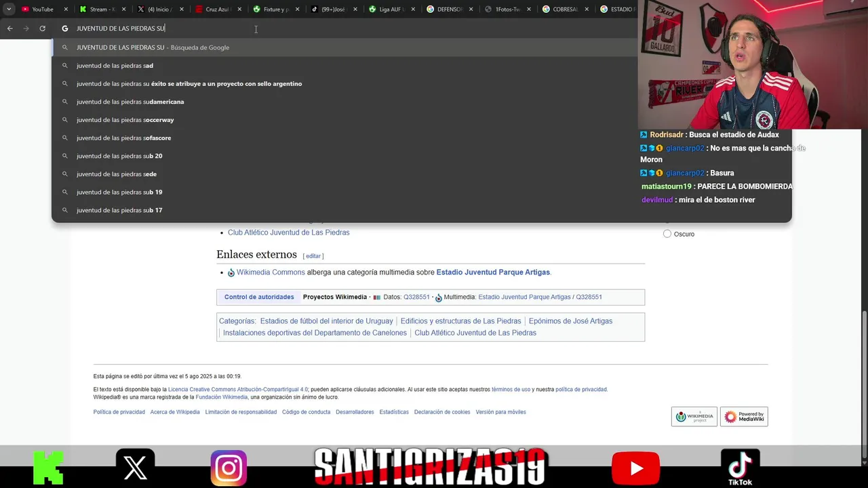Switch to the X Inicio tab
Image resolution: width=868 pixels, height=488 pixels.
[x=161, y=9]
